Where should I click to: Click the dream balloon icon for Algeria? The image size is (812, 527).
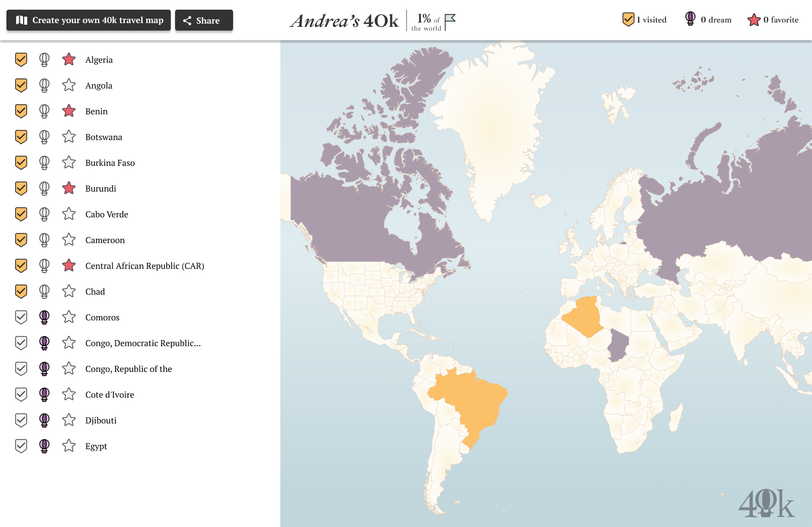pos(45,60)
